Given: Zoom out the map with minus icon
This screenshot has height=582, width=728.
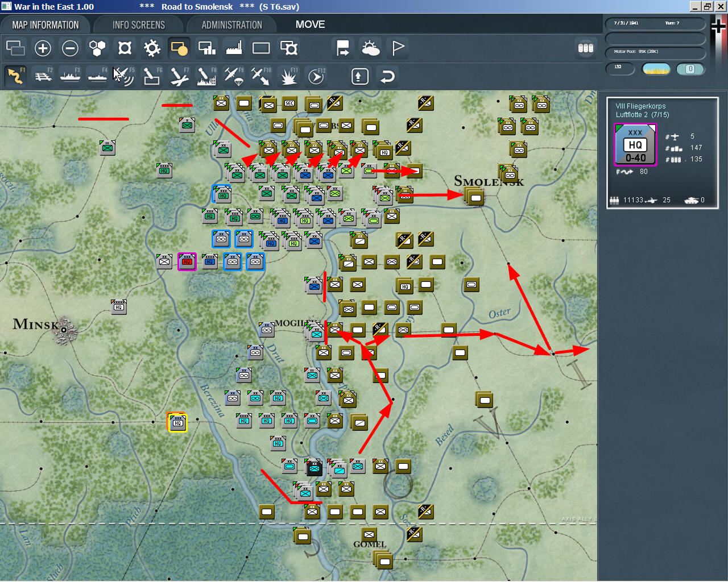Looking at the screenshot, I should (x=70, y=48).
